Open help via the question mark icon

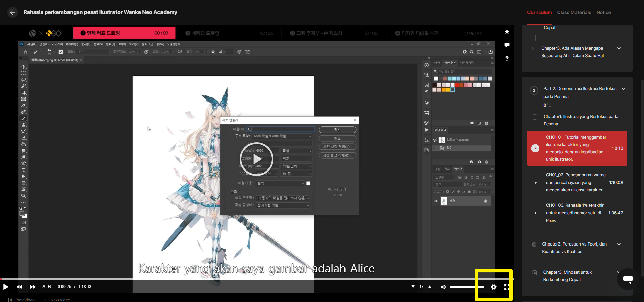point(507,59)
